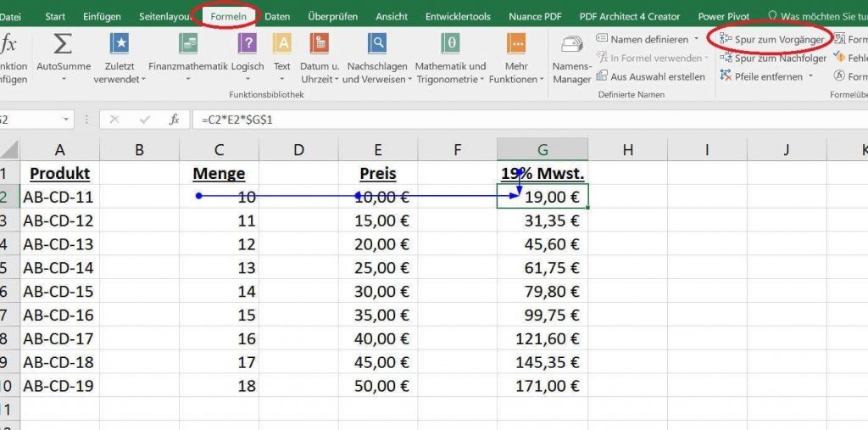Image resolution: width=868 pixels, height=430 pixels.
Task: Select column E header
Action: tap(378, 149)
